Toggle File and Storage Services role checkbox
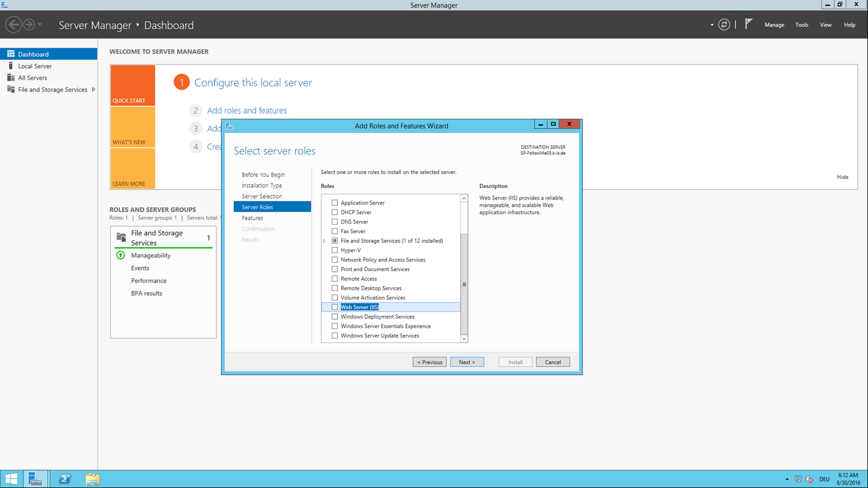 tap(335, 241)
